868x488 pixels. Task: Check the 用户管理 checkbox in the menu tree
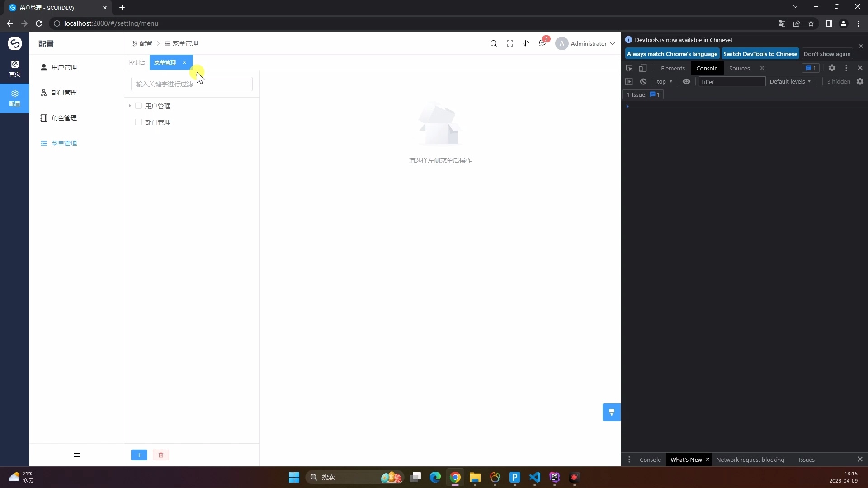(x=138, y=106)
